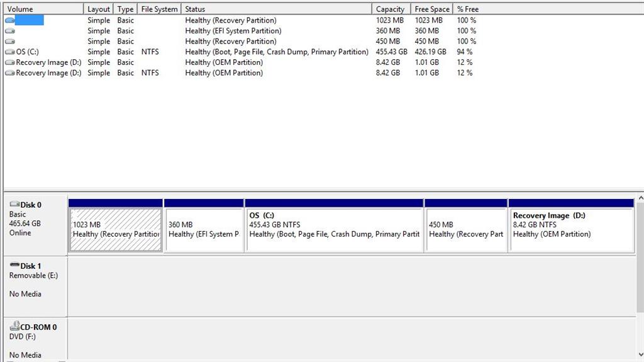This screenshot has height=362, width=644.
Task: Sort by the Status column header
Action: pos(277,9)
